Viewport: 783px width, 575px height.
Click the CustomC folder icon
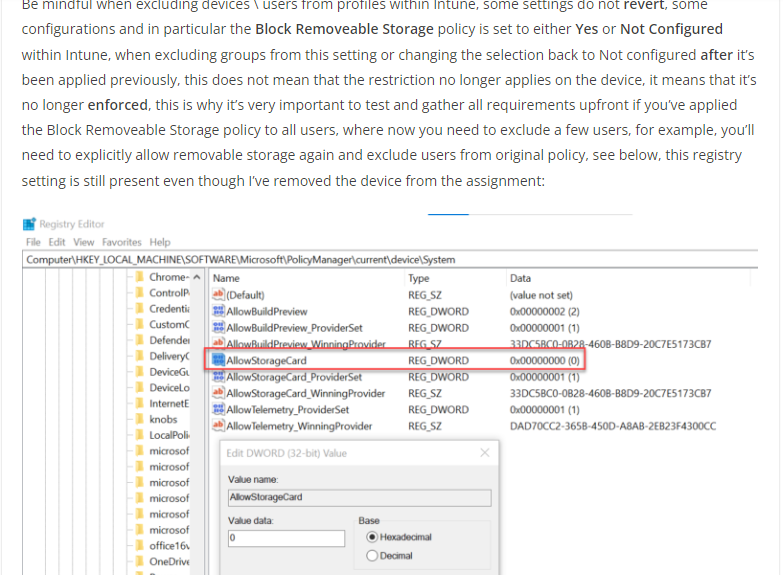point(140,324)
